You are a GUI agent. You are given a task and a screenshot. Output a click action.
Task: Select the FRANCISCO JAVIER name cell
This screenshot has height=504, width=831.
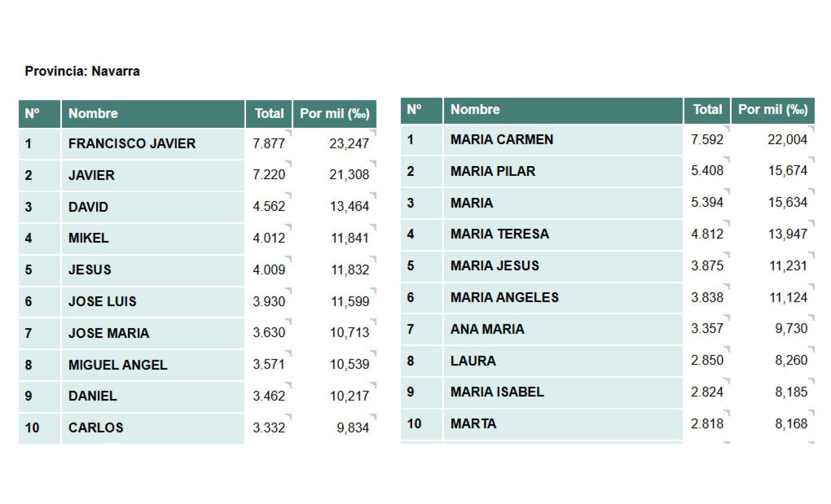click(x=132, y=143)
